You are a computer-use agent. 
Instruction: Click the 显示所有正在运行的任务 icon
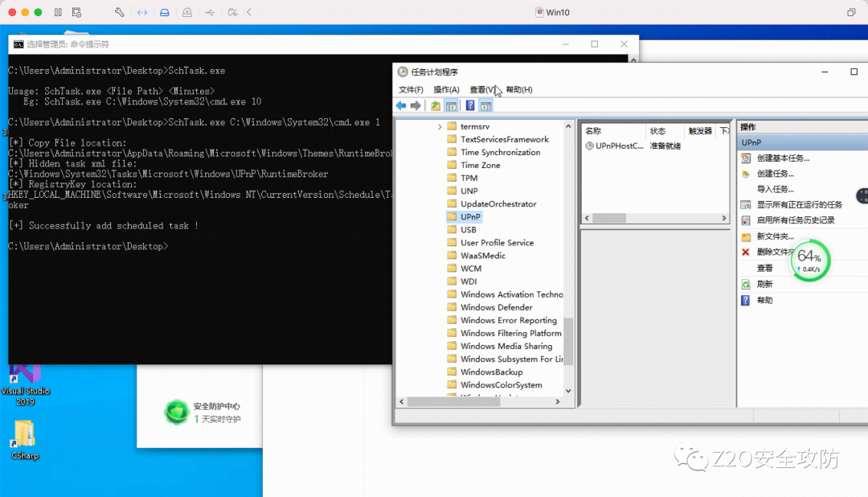pyautogui.click(x=746, y=205)
